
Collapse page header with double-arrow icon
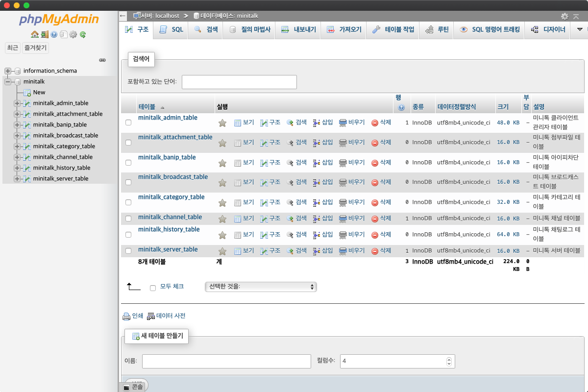coord(577,16)
